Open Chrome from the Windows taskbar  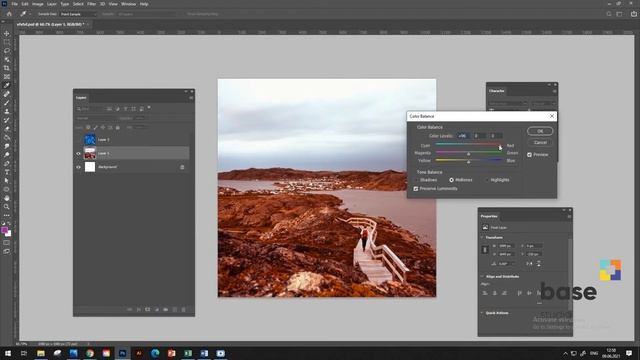(x=90, y=353)
